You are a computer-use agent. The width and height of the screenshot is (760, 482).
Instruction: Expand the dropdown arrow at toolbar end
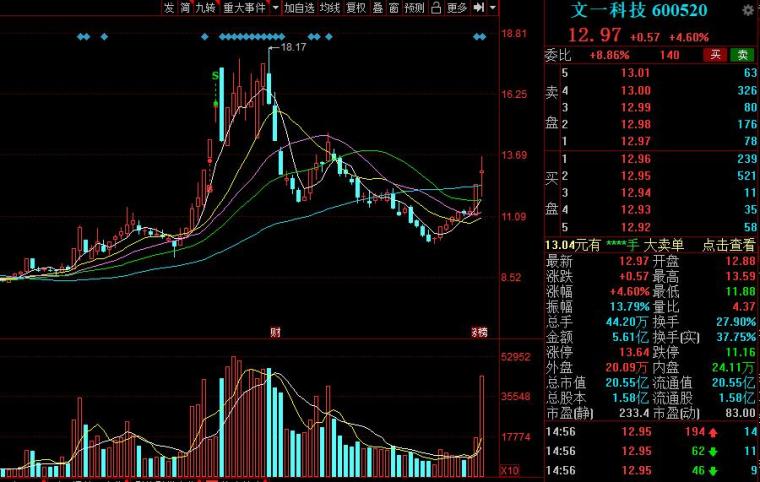(x=492, y=8)
